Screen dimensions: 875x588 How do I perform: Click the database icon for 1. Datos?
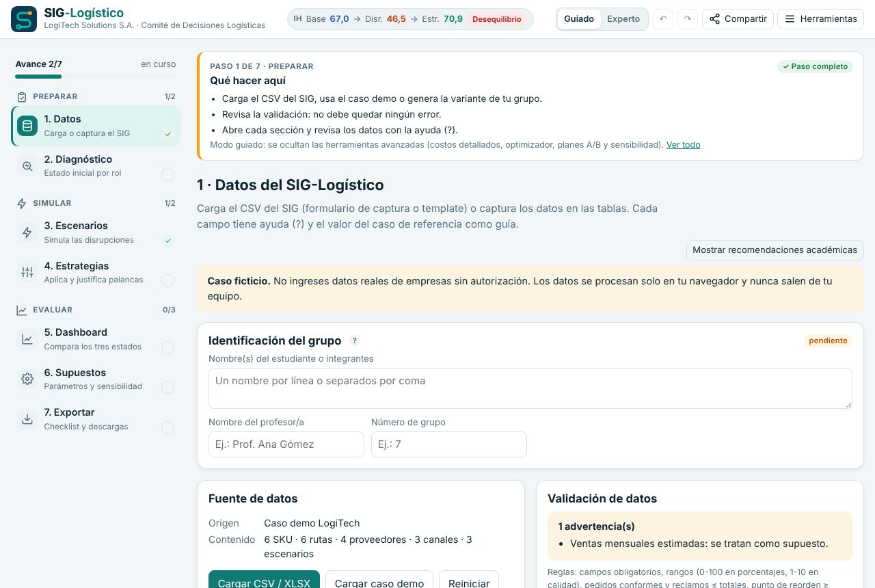(x=27, y=126)
